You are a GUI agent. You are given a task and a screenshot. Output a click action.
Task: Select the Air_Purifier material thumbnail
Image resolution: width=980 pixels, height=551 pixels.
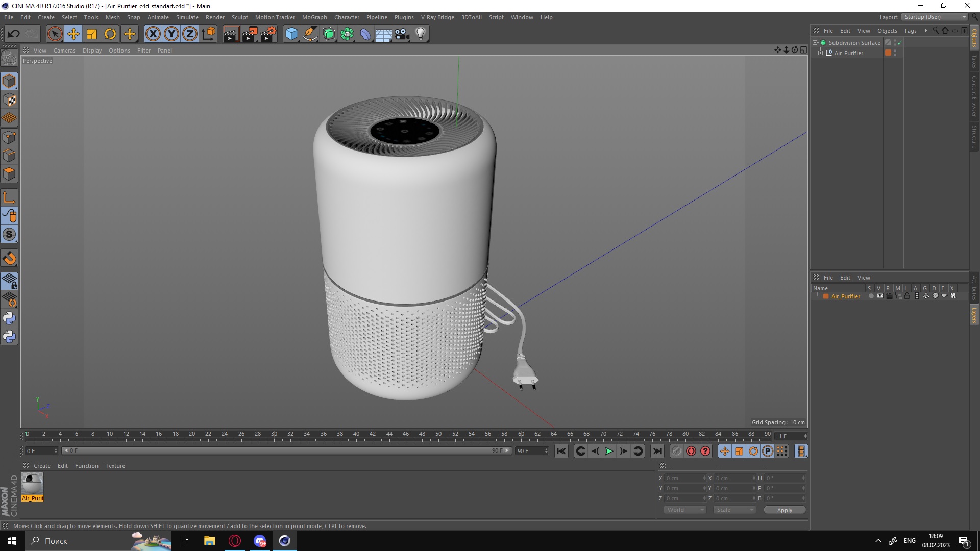click(x=32, y=483)
